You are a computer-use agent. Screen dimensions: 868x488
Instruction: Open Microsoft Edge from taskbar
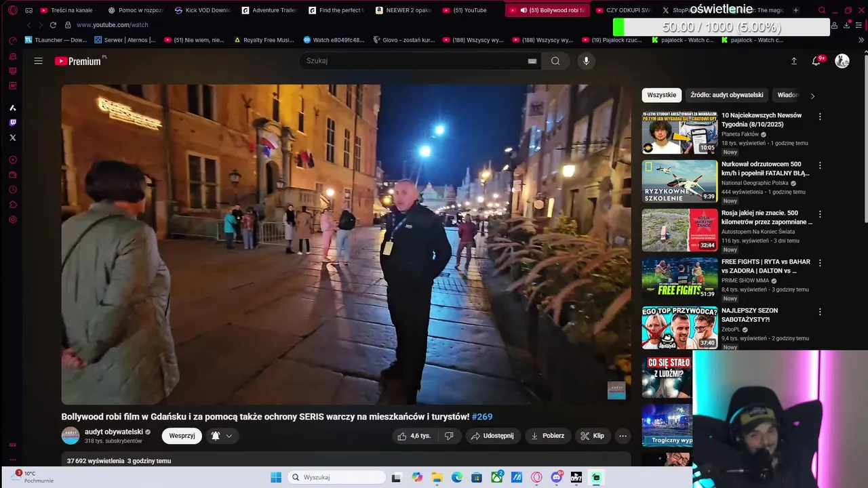click(x=457, y=477)
